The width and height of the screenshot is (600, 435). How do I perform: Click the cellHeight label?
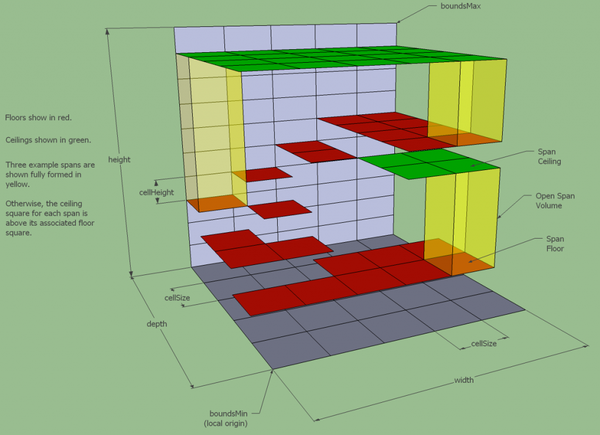pos(156,192)
